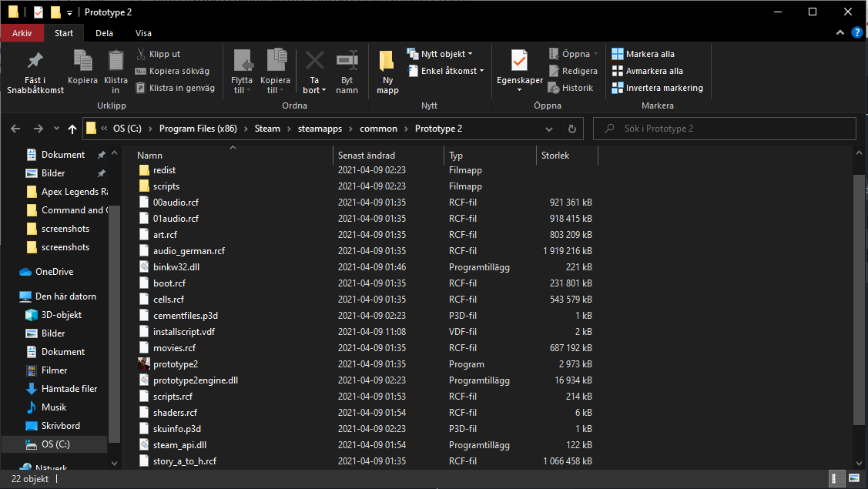868x489 pixels.
Task: Open the help question mark icon
Action: click(857, 32)
